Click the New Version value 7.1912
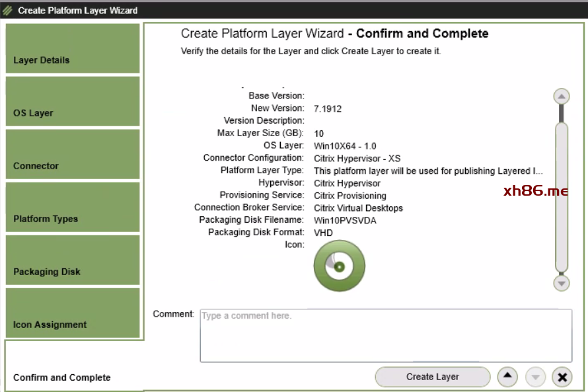Screen dimensions: 588x392 (x=328, y=108)
